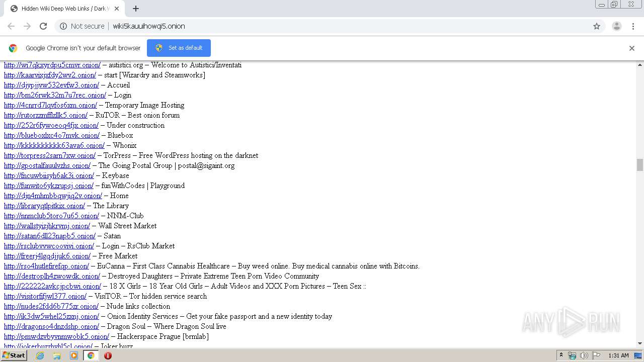Open the Chrome profile avatar menu
Screen dimensions: 644x362
pos(616,26)
